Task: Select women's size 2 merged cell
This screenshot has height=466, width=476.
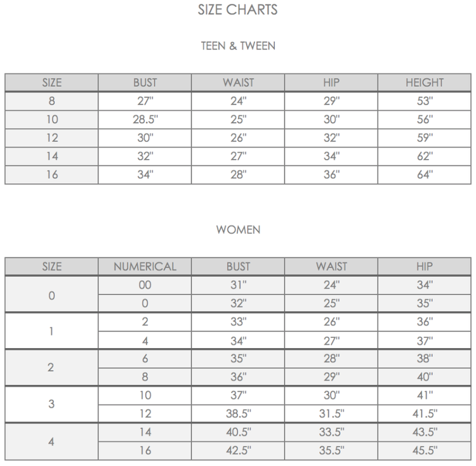Action: pyautogui.click(x=51, y=368)
